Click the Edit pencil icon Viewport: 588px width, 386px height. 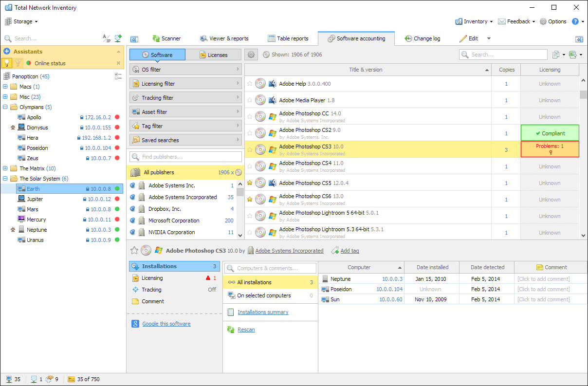click(x=466, y=38)
